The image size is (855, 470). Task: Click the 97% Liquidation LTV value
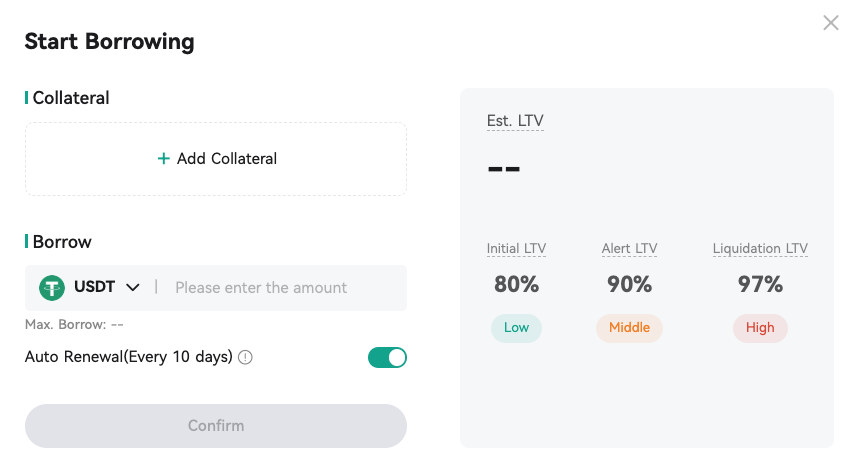(760, 284)
